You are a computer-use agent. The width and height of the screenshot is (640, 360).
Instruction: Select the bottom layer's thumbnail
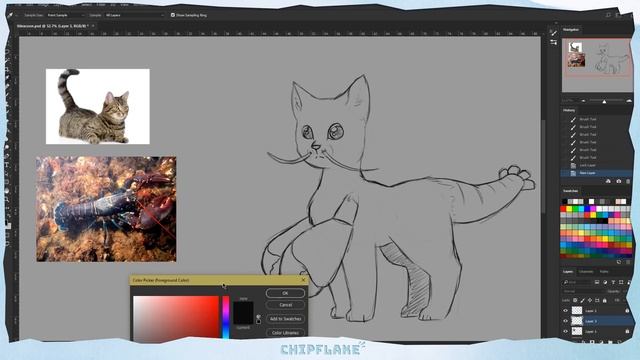pos(577,331)
